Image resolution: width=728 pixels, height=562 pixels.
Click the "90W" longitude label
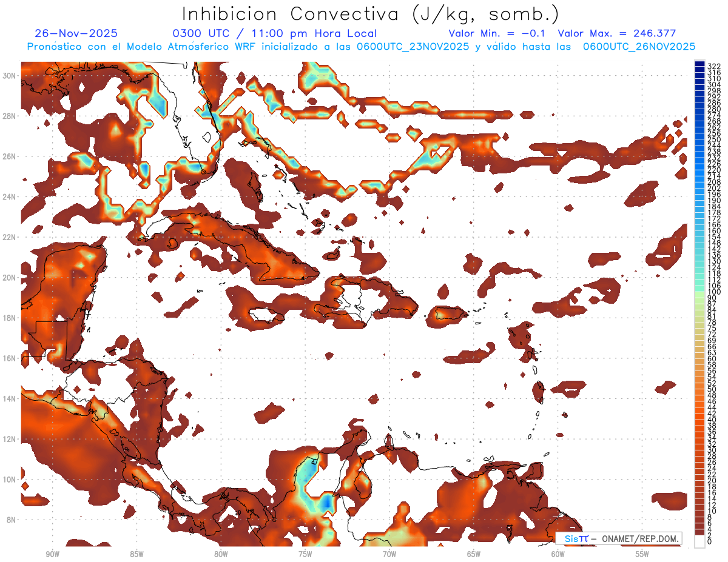[53, 554]
